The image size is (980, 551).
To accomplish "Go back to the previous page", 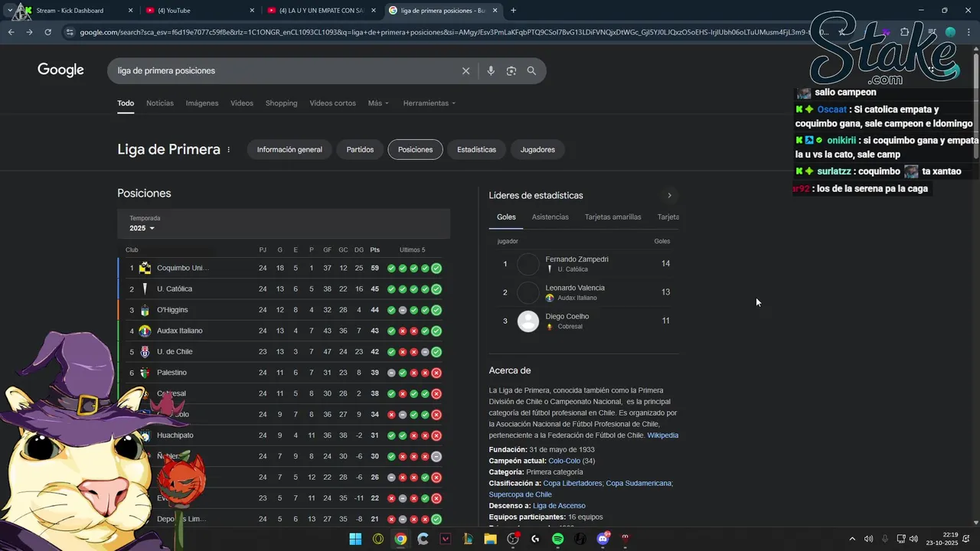I will tap(11, 32).
